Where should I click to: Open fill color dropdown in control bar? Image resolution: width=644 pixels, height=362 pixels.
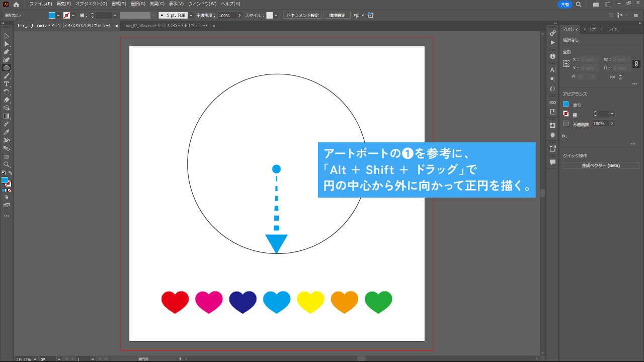[x=58, y=15]
